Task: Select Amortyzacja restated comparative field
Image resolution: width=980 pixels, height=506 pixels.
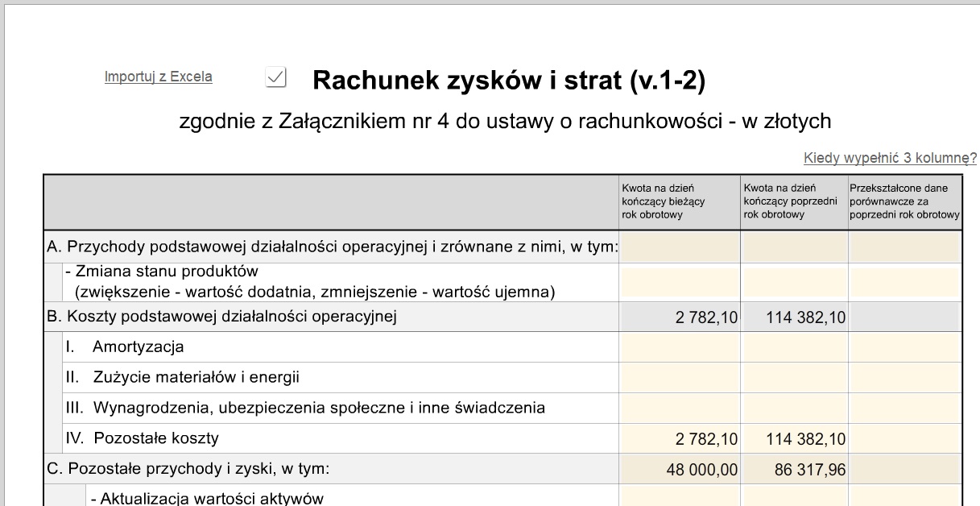Action: coord(905,347)
